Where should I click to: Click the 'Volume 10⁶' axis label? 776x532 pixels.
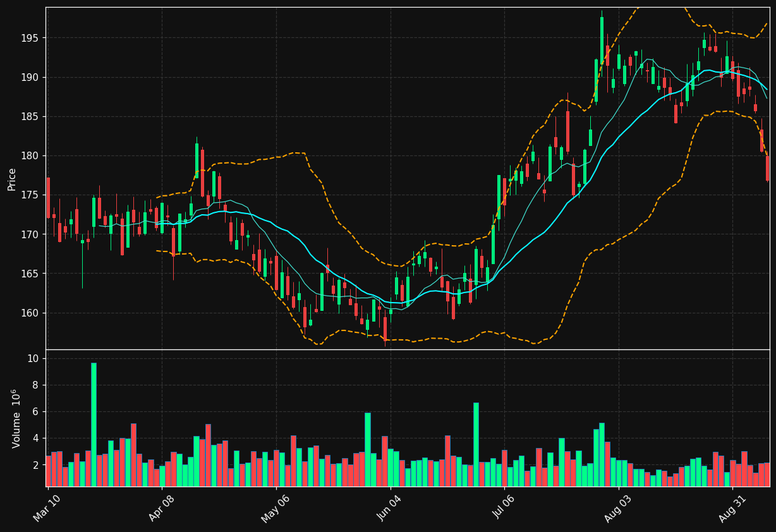[x=16, y=418]
